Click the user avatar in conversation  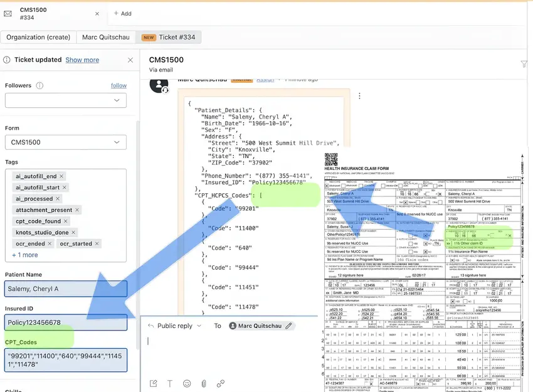pyautogui.click(x=159, y=85)
